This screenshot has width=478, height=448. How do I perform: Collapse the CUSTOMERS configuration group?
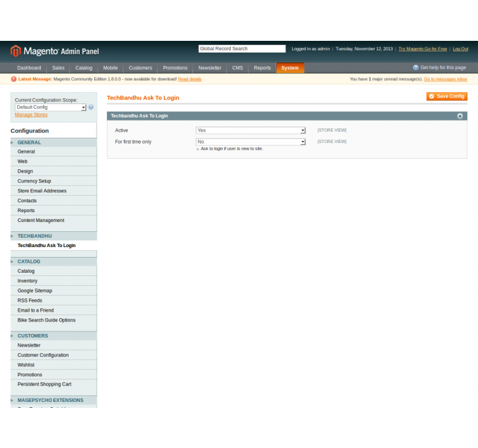pos(53,336)
